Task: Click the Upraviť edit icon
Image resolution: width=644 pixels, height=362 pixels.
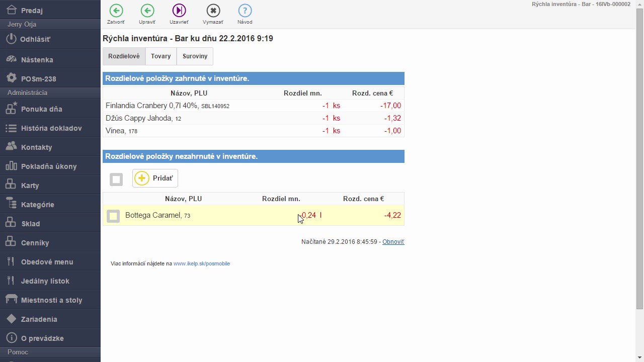Action: (147, 11)
